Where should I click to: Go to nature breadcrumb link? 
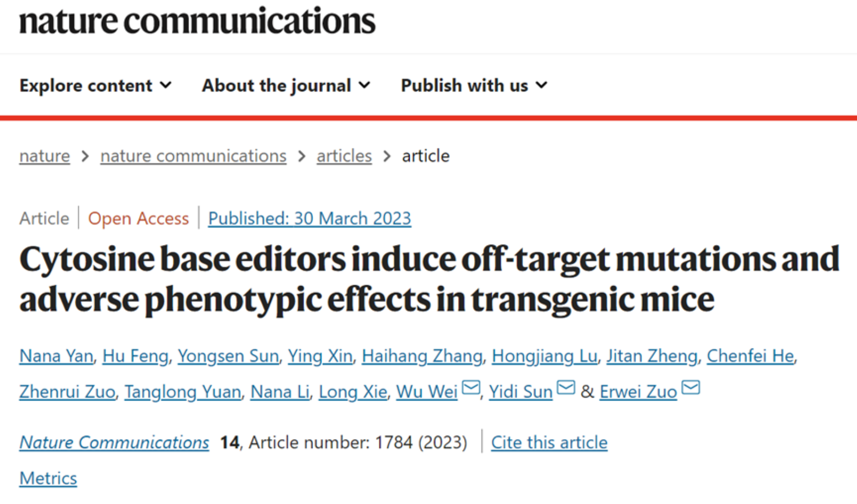pyautogui.click(x=44, y=156)
